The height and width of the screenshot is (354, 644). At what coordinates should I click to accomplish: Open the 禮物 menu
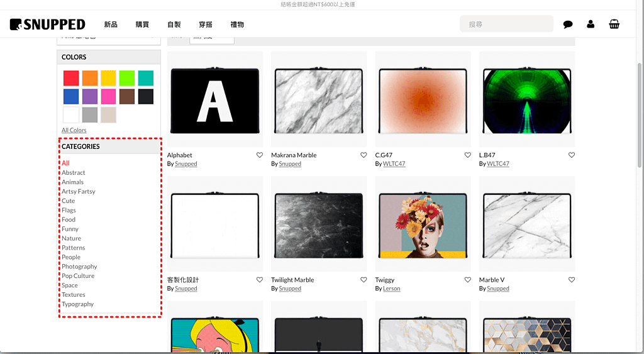237,25
